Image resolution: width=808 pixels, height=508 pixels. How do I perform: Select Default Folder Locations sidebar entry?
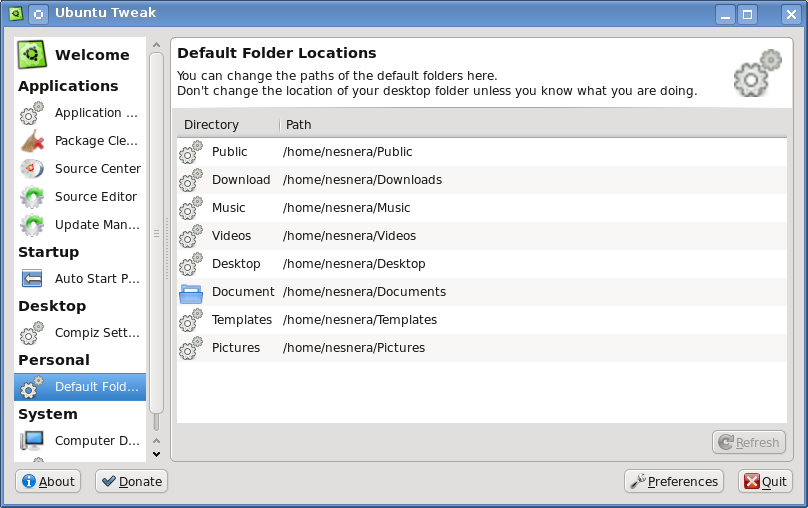point(96,387)
